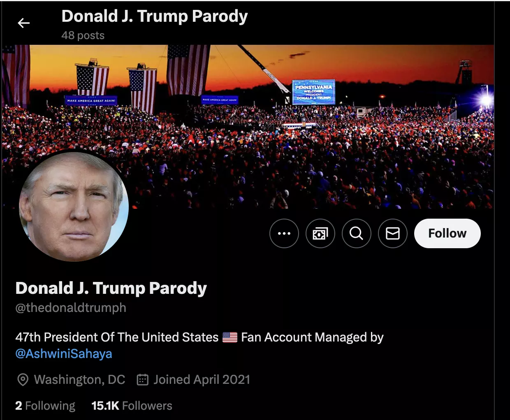Click the Joined April 2021 text
The width and height of the screenshot is (510, 420).
tap(202, 380)
